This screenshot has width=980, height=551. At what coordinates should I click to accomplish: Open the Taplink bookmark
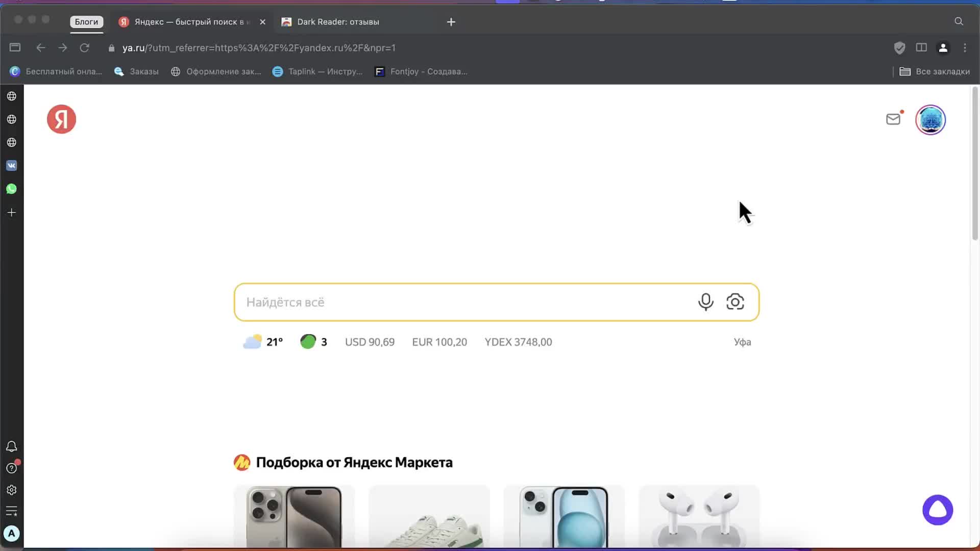point(317,71)
